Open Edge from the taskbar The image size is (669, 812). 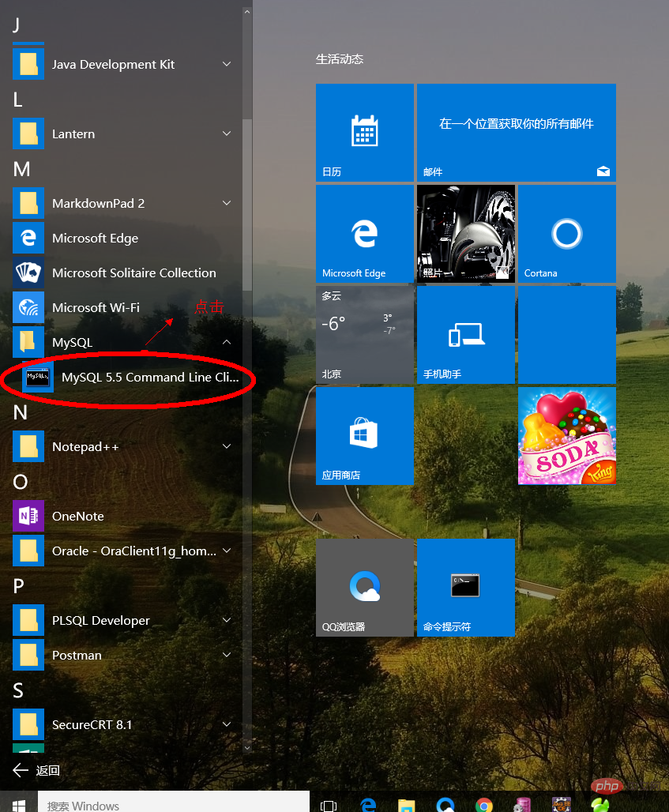point(368,805)
